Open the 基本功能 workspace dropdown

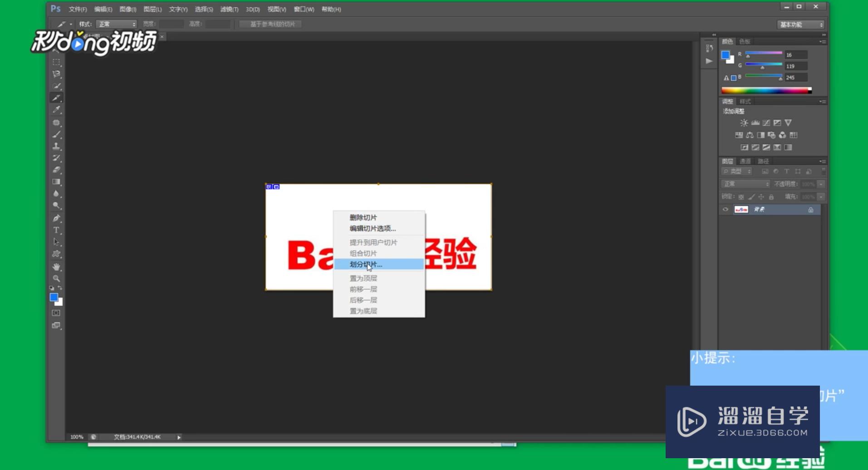(x=800, y=24)
